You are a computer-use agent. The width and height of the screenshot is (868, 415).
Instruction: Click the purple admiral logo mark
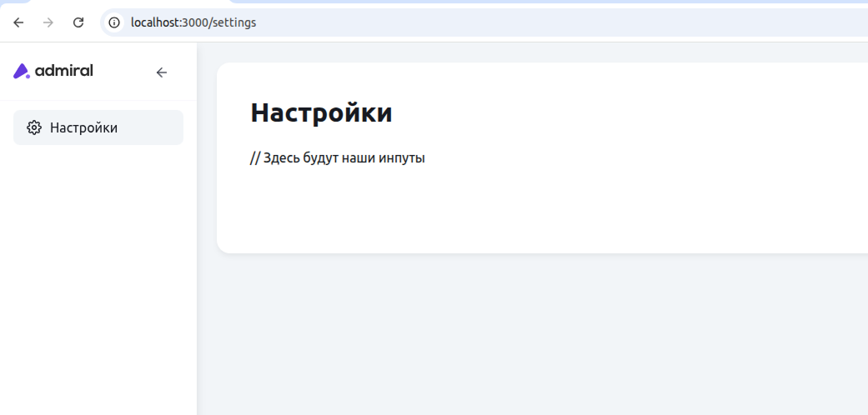pyautogui.click(x=22, y=72)
